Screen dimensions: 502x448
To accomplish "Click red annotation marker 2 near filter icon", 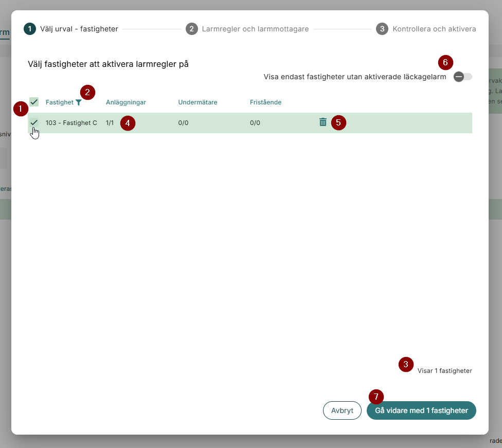I will coord(87,93).
